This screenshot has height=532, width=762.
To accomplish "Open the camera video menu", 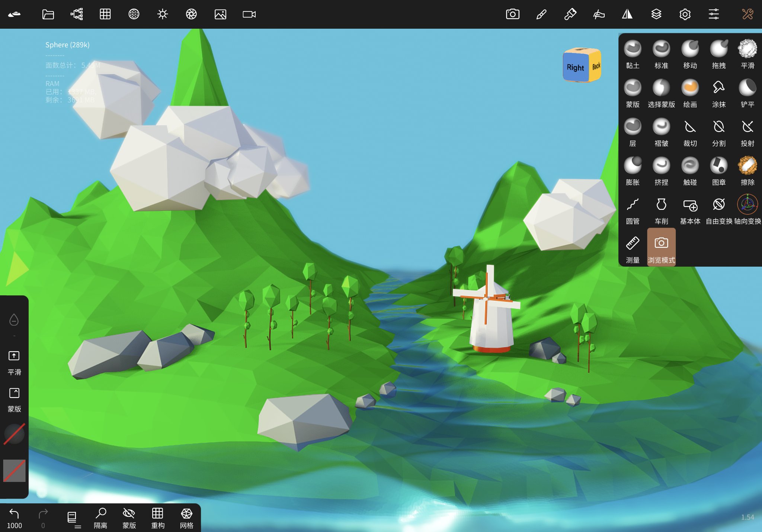I will (x=249, y=14).
